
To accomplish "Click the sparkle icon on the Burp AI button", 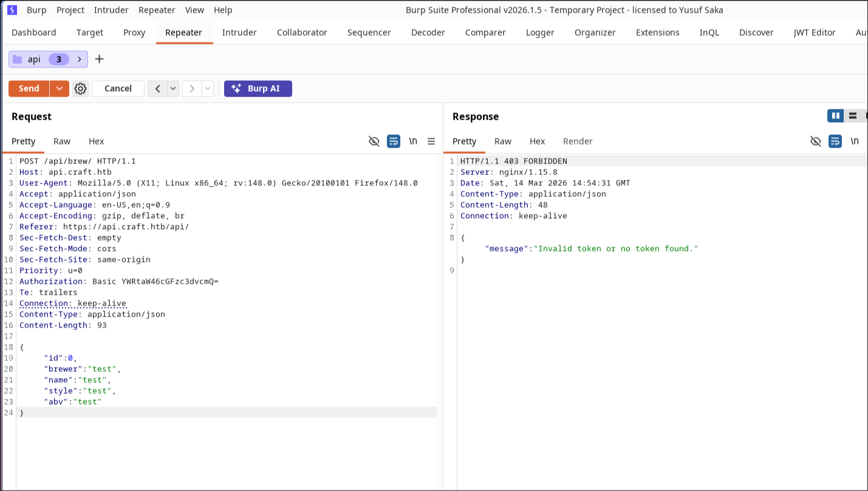I will tap(237, 89).
